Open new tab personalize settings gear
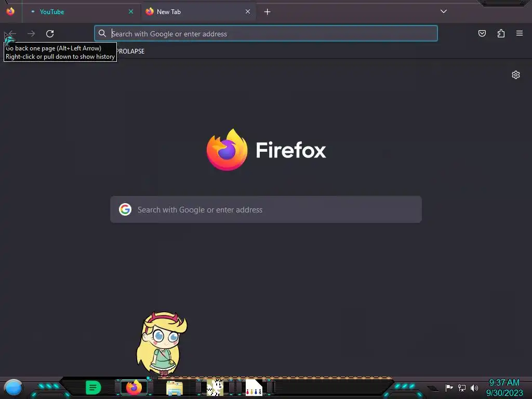This screenshot has height=399, width=532. point(516,75)
